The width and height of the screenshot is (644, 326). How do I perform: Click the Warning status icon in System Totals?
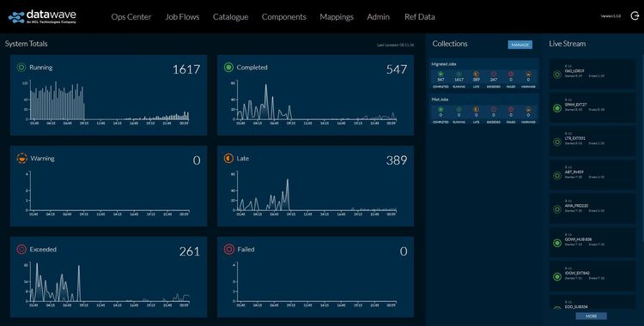[21, 158]
